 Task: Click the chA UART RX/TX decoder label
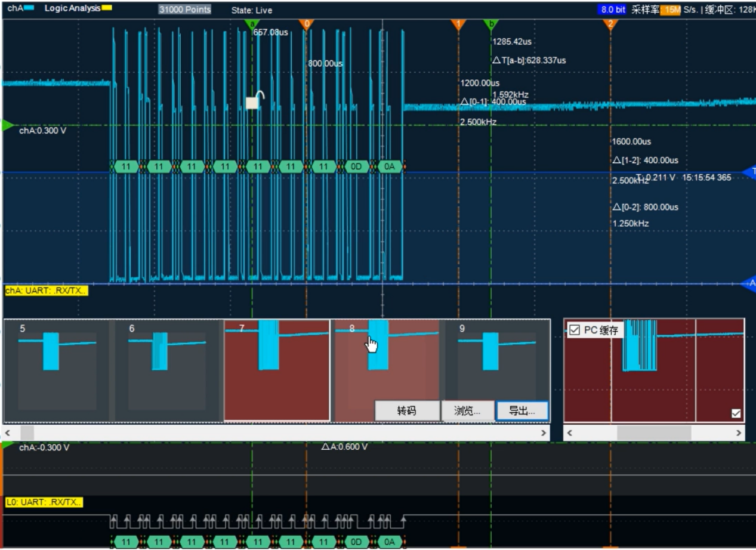[x=47, y=291]
